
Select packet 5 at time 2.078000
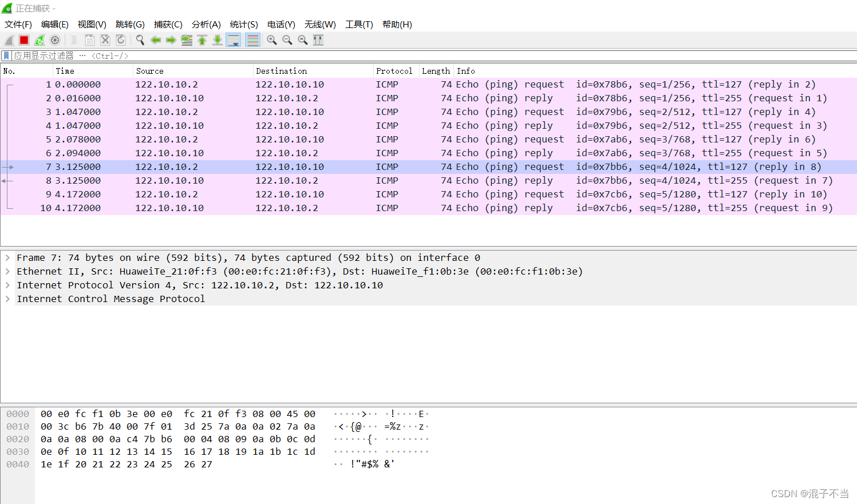tap(429, 140)
